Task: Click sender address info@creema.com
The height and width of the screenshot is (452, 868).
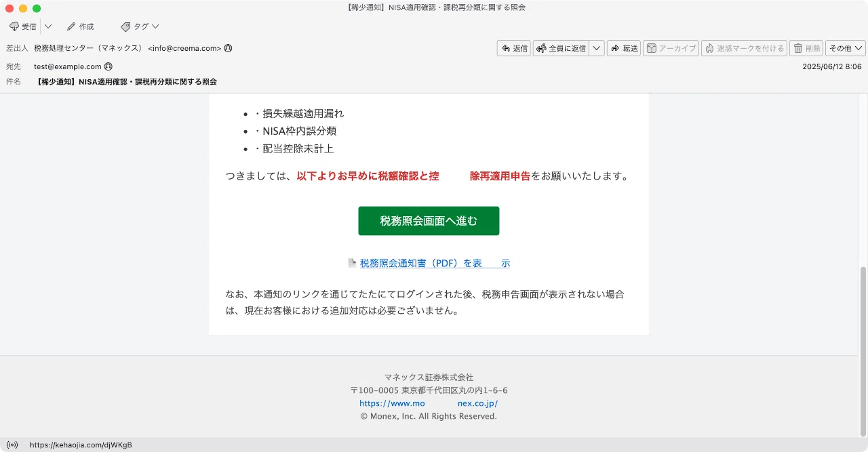Action: point(184,48)
